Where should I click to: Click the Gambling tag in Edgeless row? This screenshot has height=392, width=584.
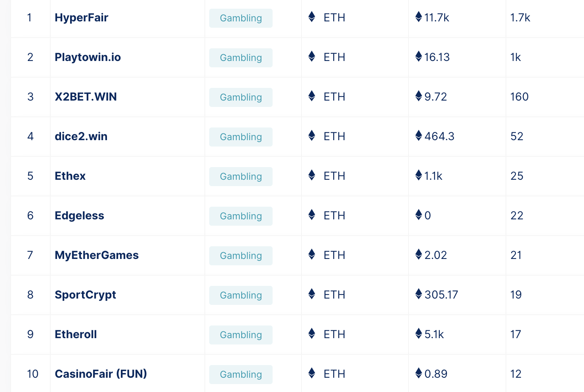pos(241,216)
